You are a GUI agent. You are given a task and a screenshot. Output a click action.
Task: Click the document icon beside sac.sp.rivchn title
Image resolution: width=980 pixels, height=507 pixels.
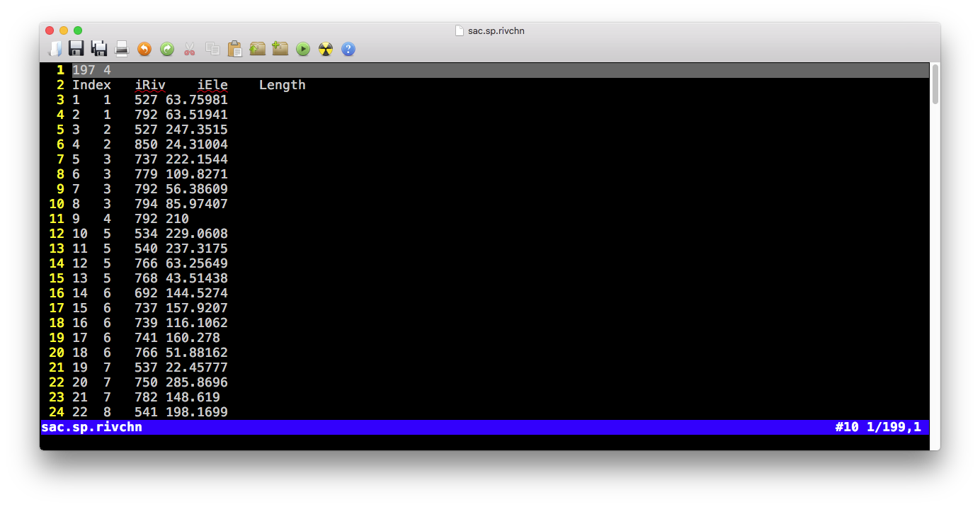460,30
